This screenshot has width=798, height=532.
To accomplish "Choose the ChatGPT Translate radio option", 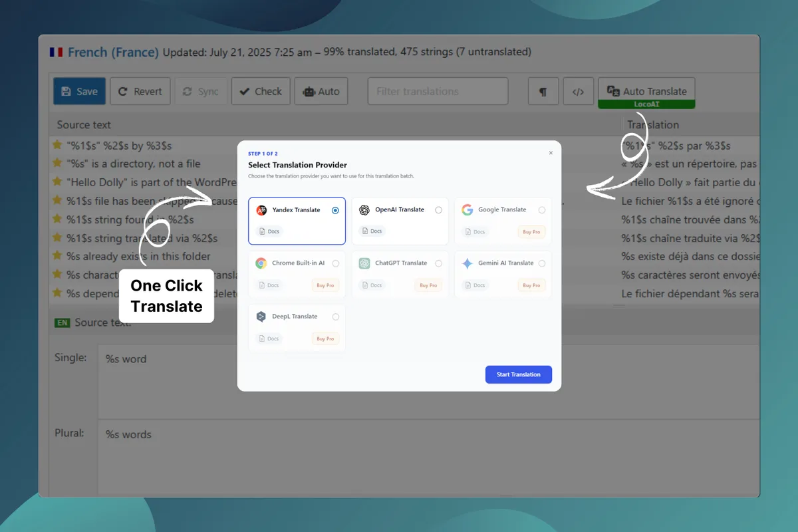I will (x=438, y=263).
